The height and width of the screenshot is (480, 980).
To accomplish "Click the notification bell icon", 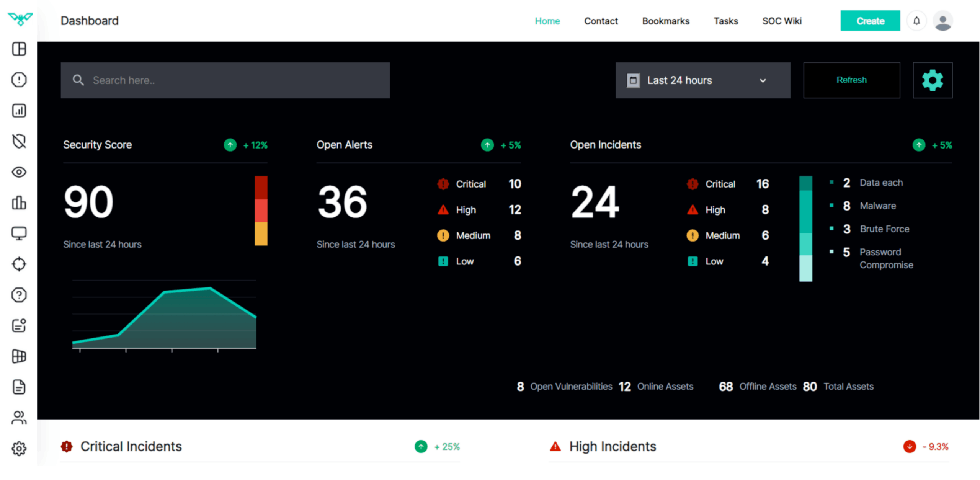I will [916, 21].
